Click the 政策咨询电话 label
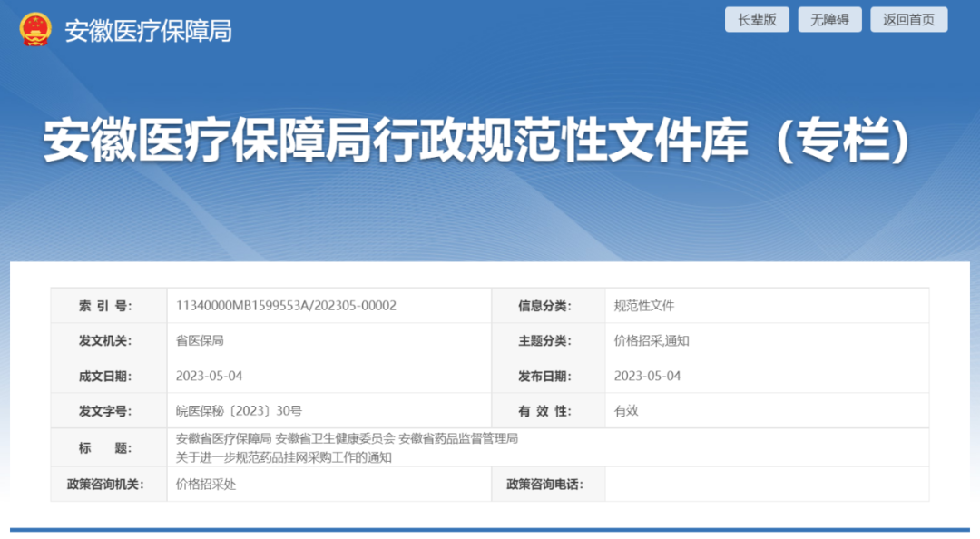The width and height of the screenshot is (980, 539). click(544, 485)
